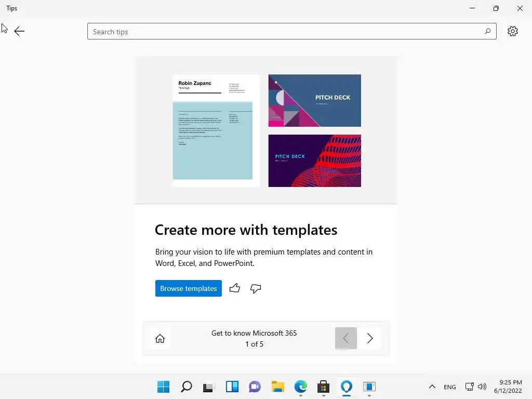Return to Tips home page icon
The image size is (532, 399).
coord(160,338)
